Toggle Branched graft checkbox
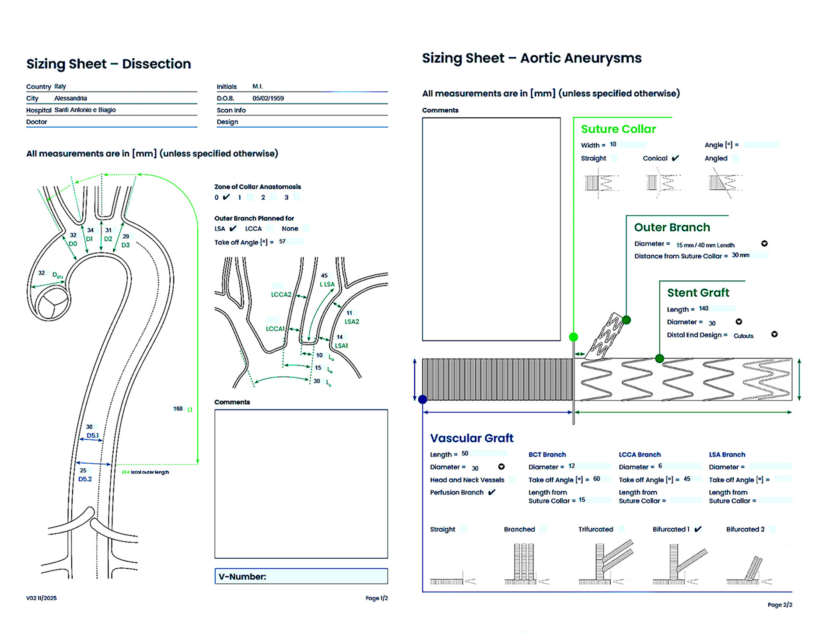This screenshot has width=840, height=640. click(x=543, y=529)
